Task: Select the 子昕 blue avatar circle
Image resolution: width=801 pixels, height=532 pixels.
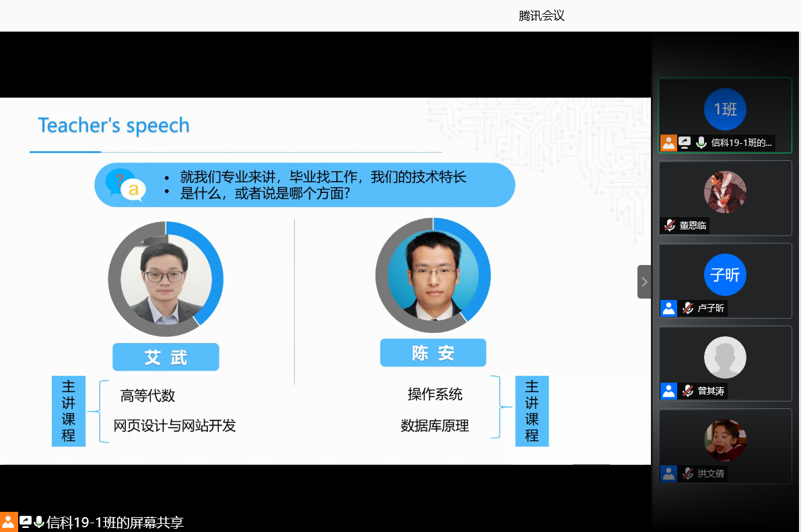Action: 725,275
